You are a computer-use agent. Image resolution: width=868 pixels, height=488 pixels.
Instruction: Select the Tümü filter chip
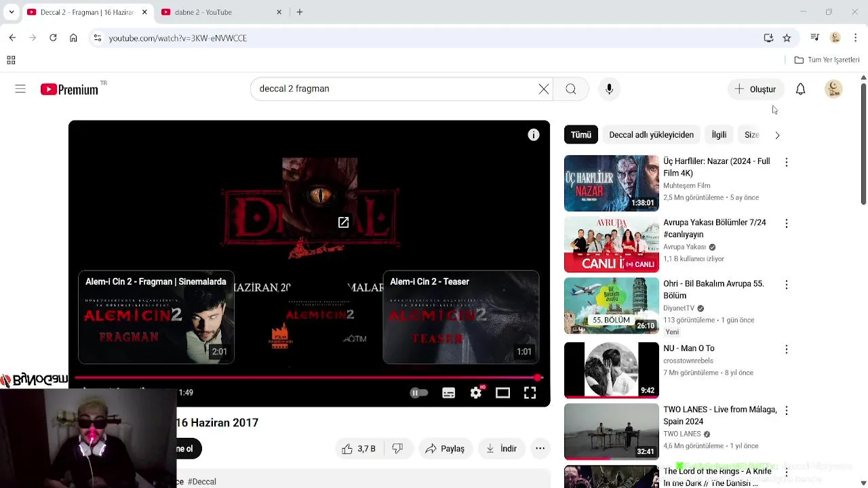coord(580,135)
